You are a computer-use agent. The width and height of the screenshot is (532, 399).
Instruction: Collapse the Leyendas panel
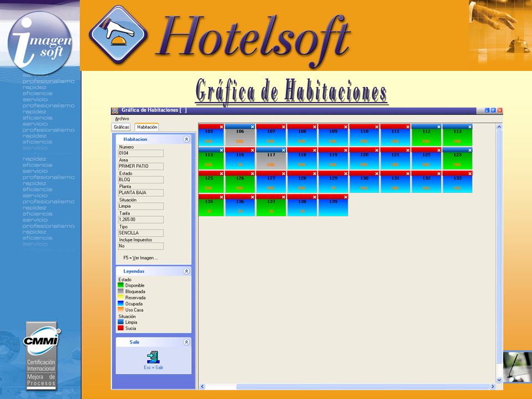[186, 271]
